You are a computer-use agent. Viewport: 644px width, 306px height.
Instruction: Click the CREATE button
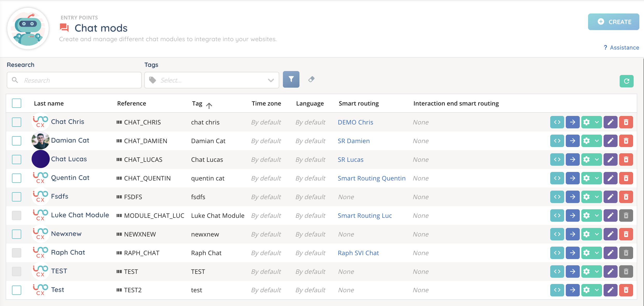pyautogui.click(x=613, y=22)
